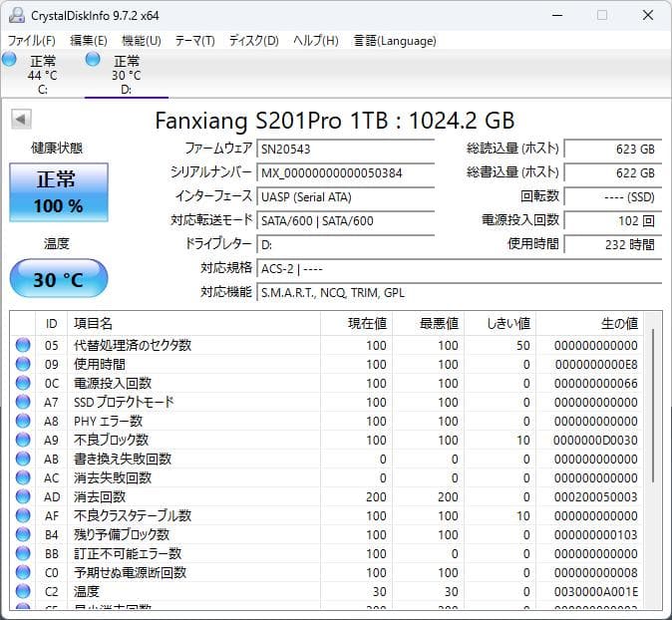Image resolution: width=672 pixels, height=620 pixels.
Task: Select the SSD プロテクトモード row name
Action: pyautogui.click(x=124, y=402)
